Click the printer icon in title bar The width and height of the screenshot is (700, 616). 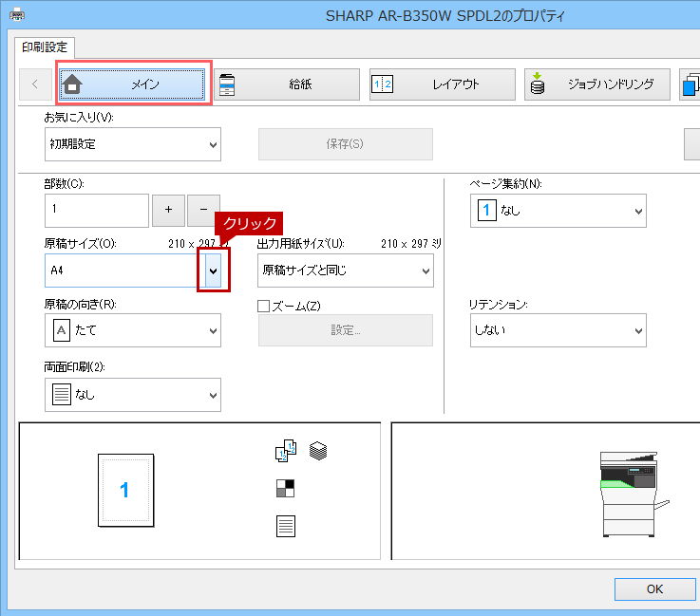[17, 15]
